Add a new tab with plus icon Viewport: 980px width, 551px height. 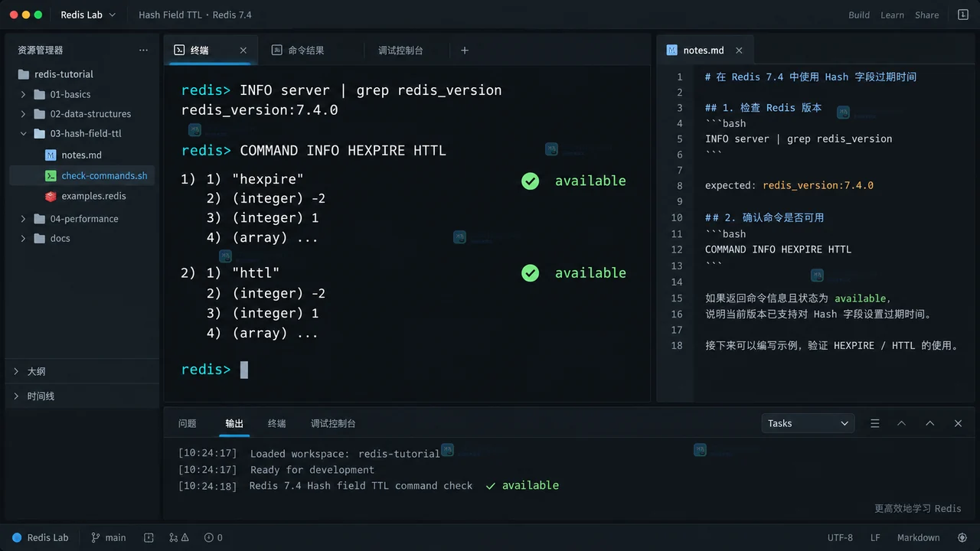point(464,51)
